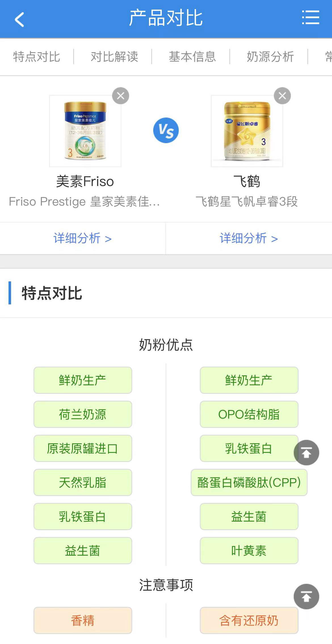332x644 pixels.
Task: Switch to the 对比解读 tab
Action: pos(114,57)
